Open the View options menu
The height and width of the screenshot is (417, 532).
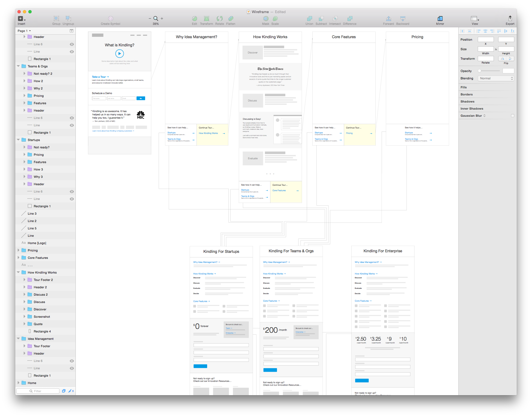(475, 19)
